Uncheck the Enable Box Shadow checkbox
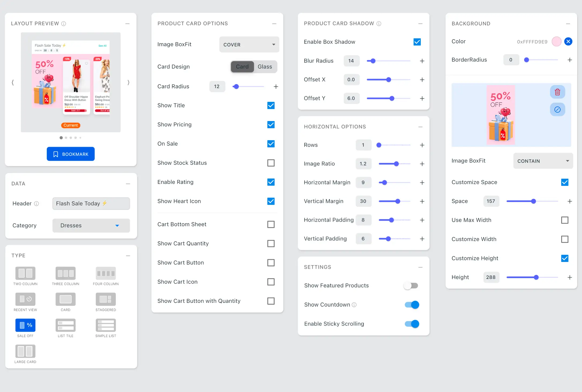The height and width of the screenshot is (392, 582). (x=417, y=42)
